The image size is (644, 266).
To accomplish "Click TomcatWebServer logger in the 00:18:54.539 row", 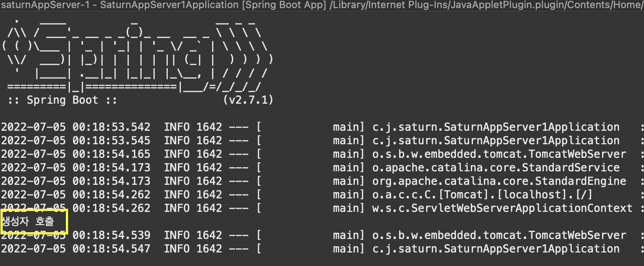I will tap(499, 235).
